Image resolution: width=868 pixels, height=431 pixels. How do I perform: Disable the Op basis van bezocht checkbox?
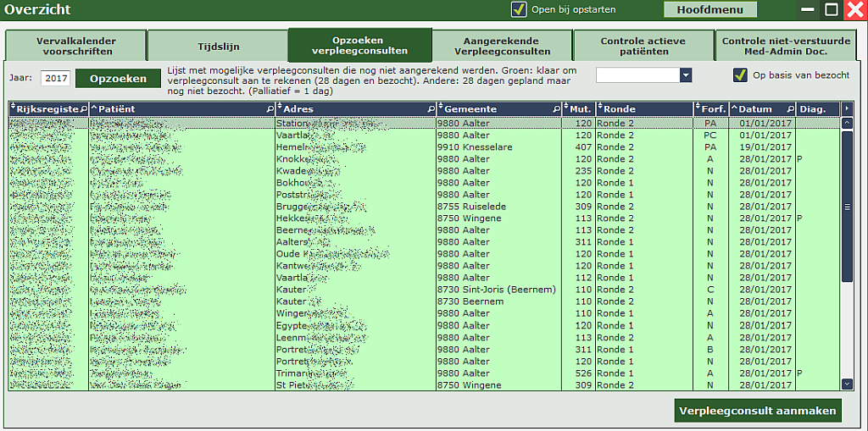[741, 75]
